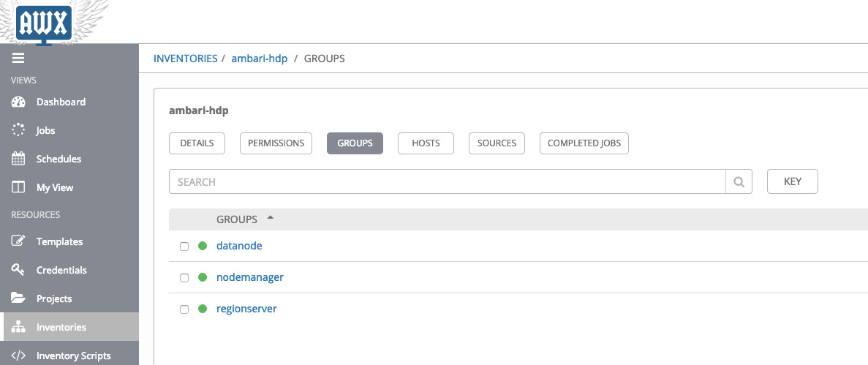This screenshot has height=365, width=868.
Task: Click the Inventory Scripts code icon
Action: pyautogui.click(x=18, y=355)
